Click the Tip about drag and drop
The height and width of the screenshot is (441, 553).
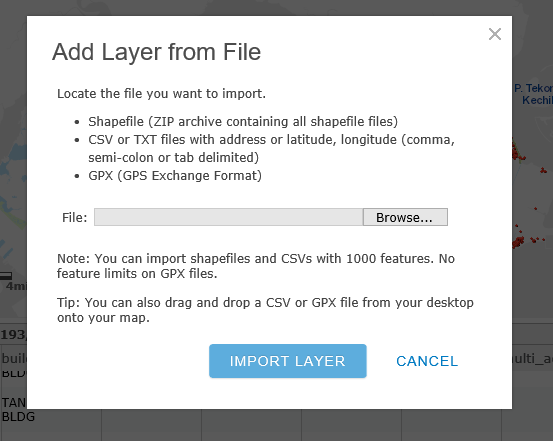[265, 310]
